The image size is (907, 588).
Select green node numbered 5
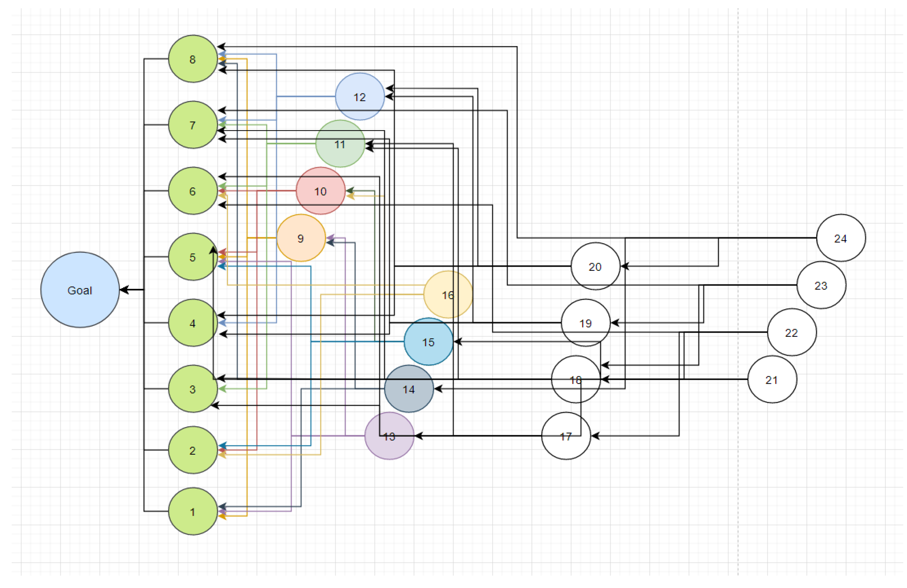193,257
